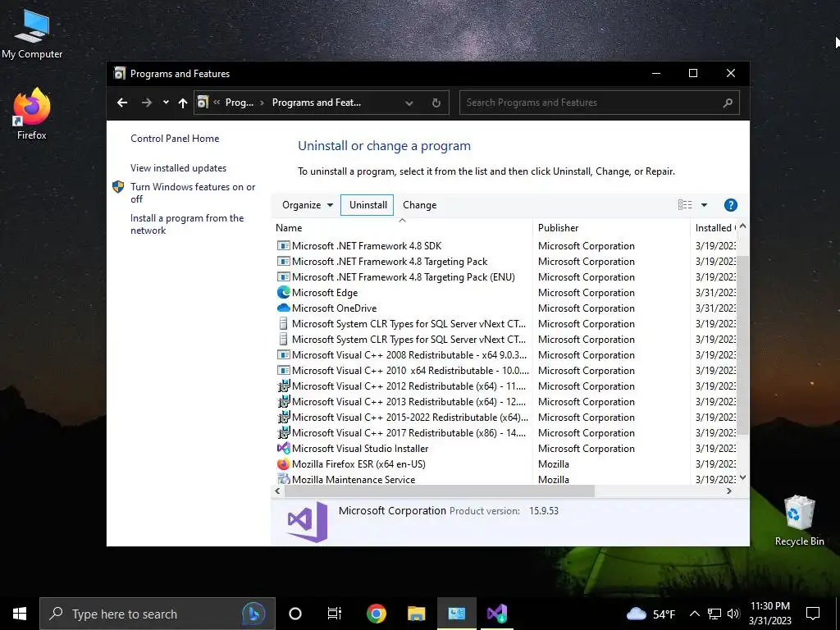Click the Change button

[x=419, y=205]
